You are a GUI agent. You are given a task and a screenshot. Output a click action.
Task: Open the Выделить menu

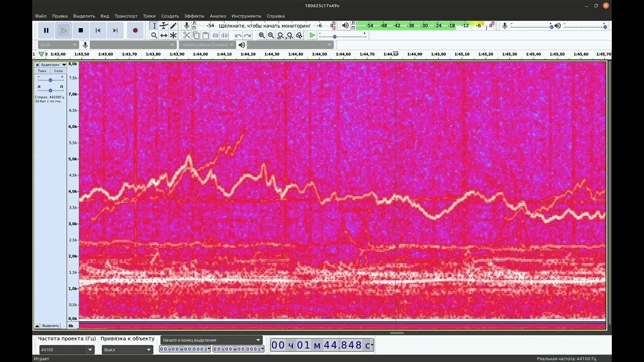coord(84,16)
